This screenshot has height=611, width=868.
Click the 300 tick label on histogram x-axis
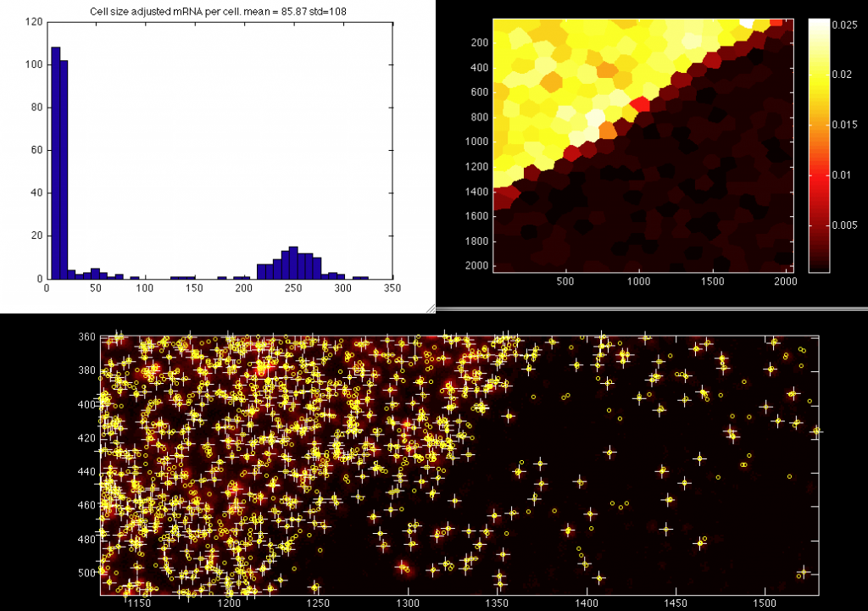pos(342,288)
